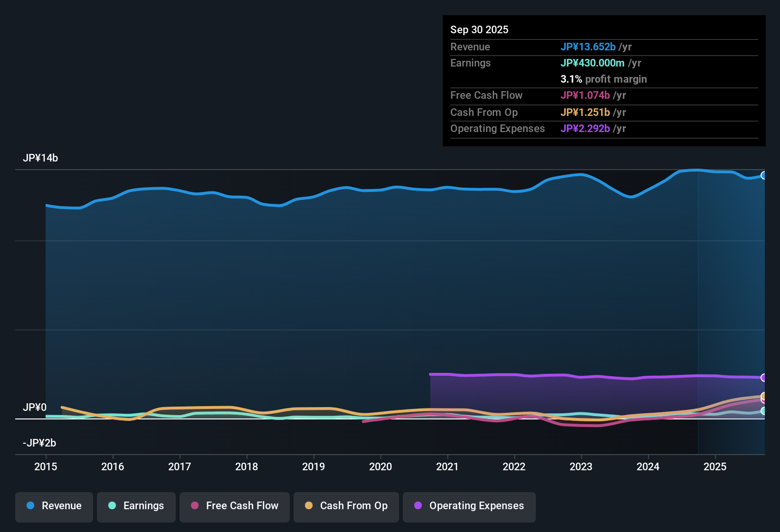The image size is (780, 532).
Task: Select the Free Cash Flow legend label
Action: tap(242, 506)
